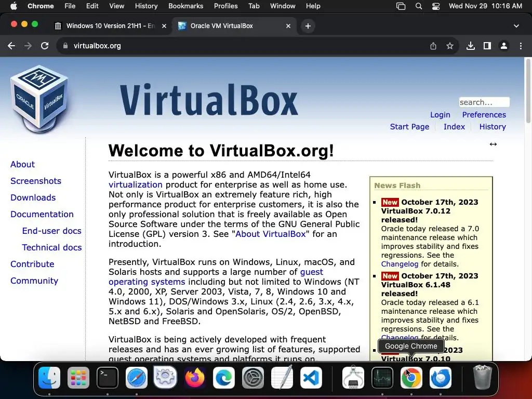532x399 pixels.
Task: Open Chrome downloads icon
Action: click(471, 46)
